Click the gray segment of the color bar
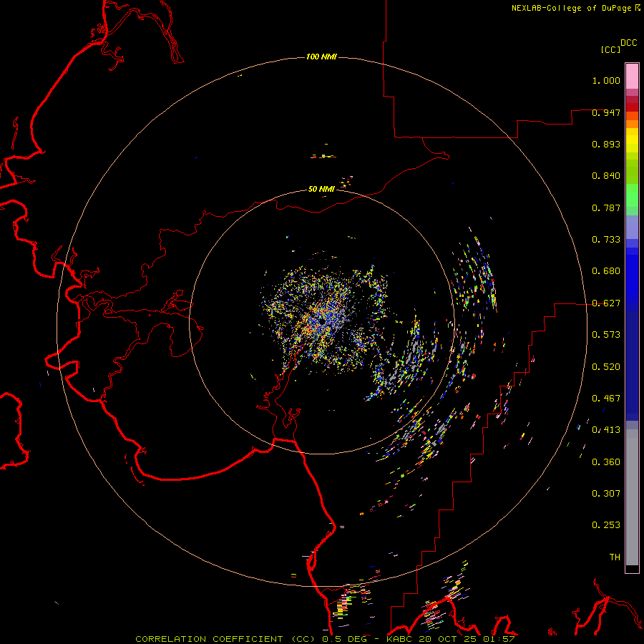Viewport: 644px width, 644px height. pos(632,497)
